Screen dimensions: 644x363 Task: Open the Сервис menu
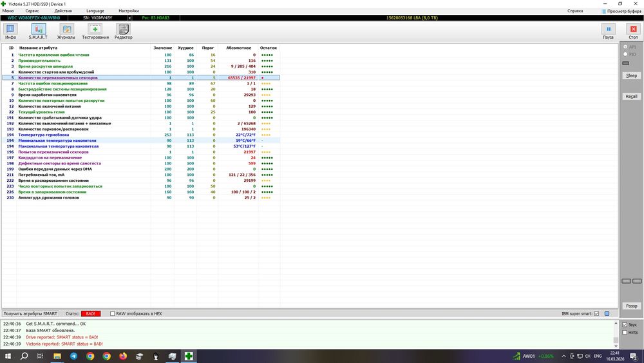coord(32,11)
